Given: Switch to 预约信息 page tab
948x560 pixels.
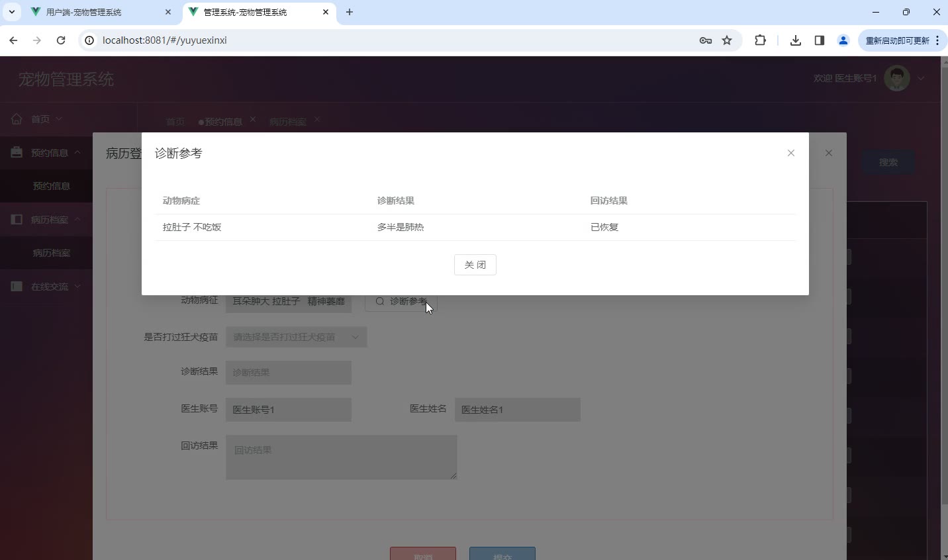Looking at the screenshot, I should (222, 122).
